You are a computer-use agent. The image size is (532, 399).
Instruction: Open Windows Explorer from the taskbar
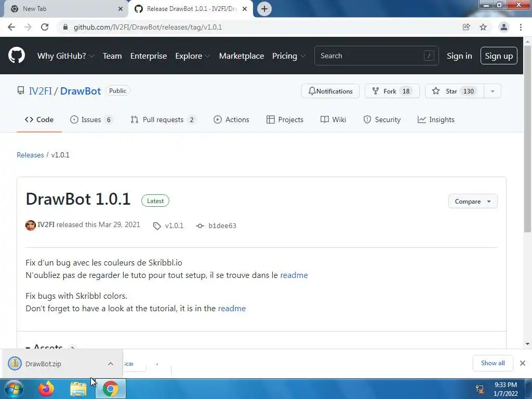click(x=78, y=389)
